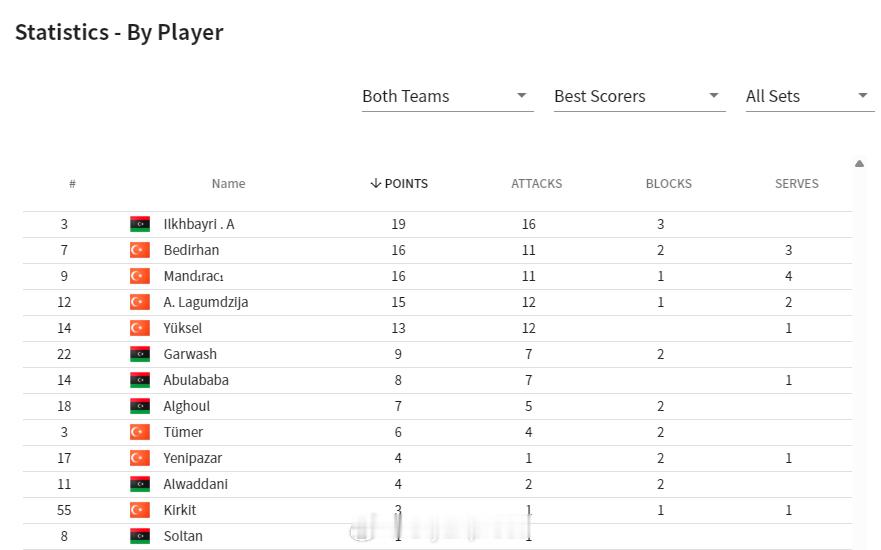Select player name Tümer
The height and width of the screenshot is (550, 881).
(183, 432)
